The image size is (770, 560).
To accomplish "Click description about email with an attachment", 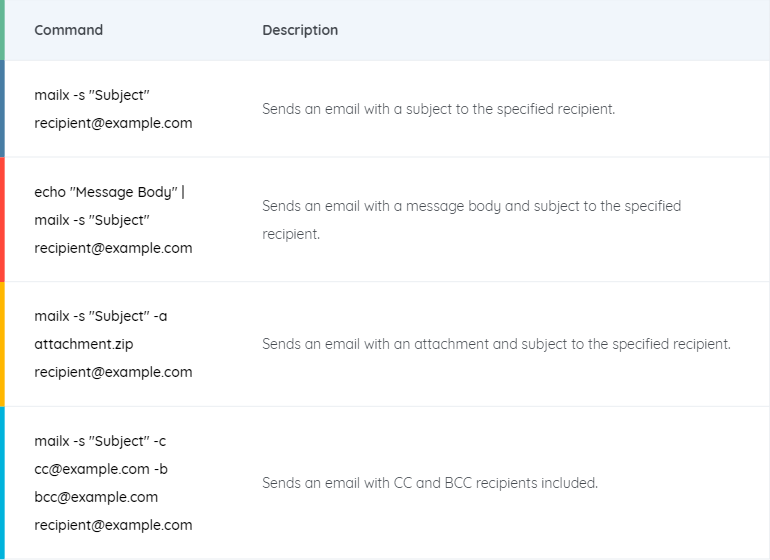I will pyautogui.click(x=496, y=344).
